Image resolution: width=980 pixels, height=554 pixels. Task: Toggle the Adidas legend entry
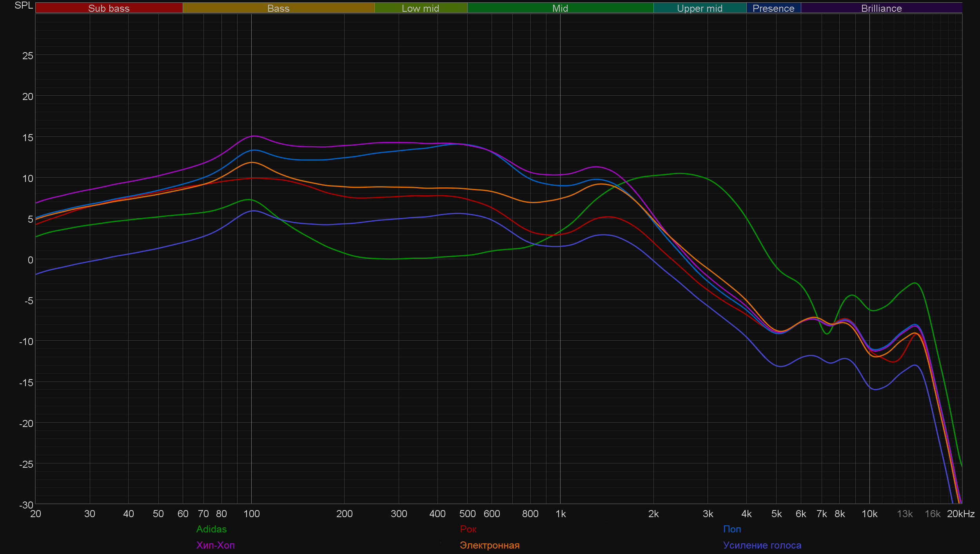pos(211,529)
